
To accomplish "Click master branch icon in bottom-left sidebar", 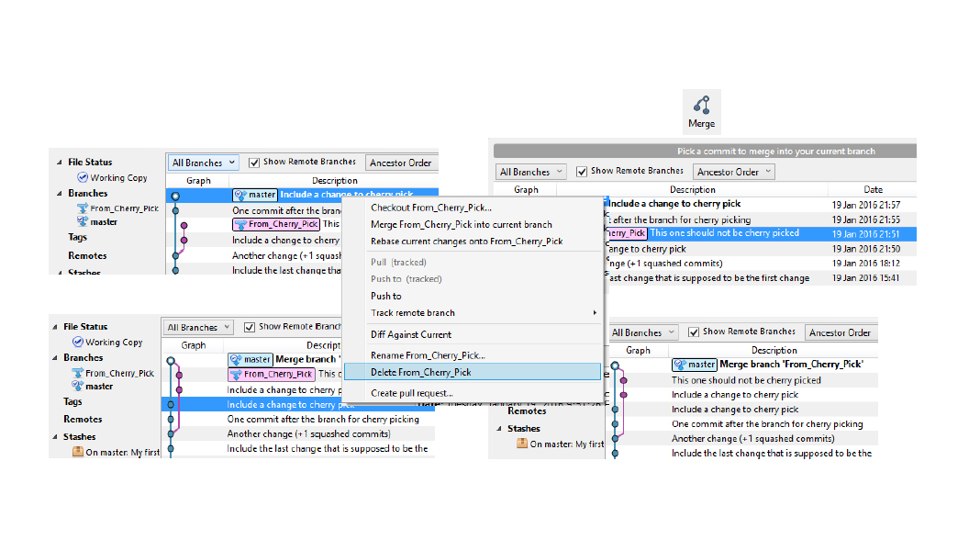I will [x=78, y=387].
